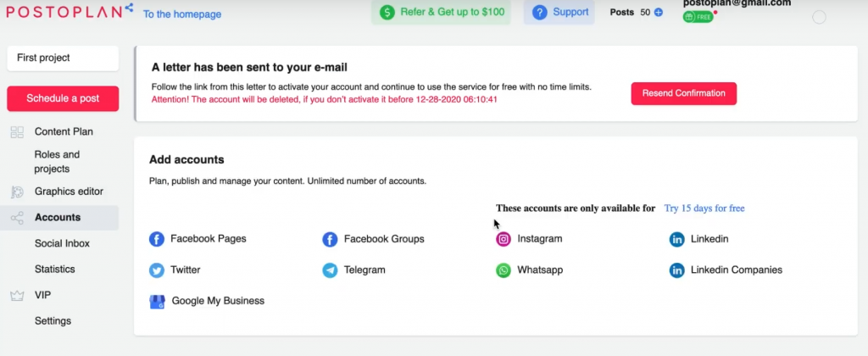Screen dimensions: 868x356
Task: Click the Facebook Pages icon
Action: [x=157, y=239]
